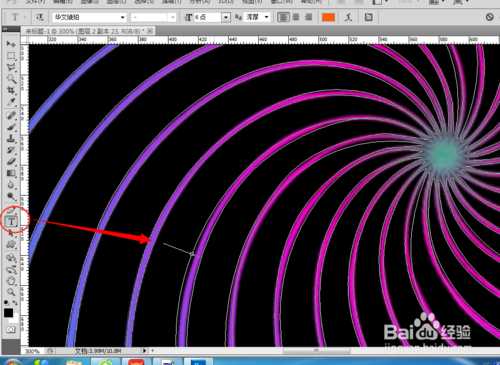
Task: Click the document size info in status bar
Action: tap(98, 351)
